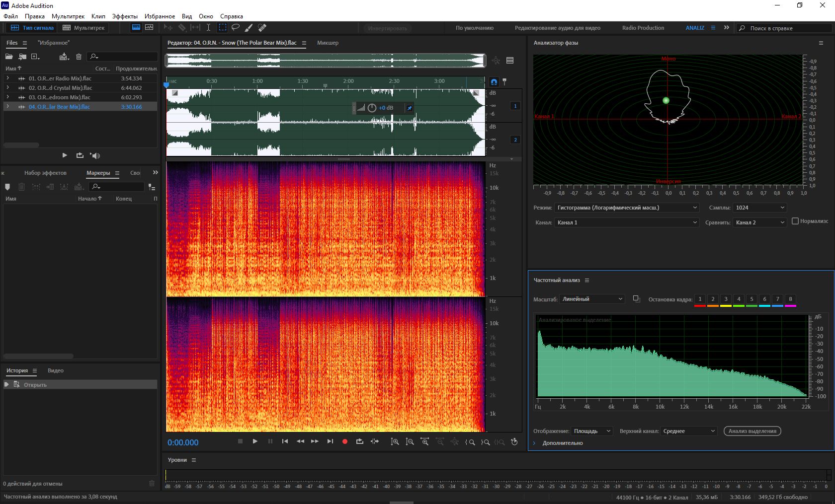Select 02. O.R. Crystal Mix file
This screenshot has height=504, width=835.
pos(60,88)
